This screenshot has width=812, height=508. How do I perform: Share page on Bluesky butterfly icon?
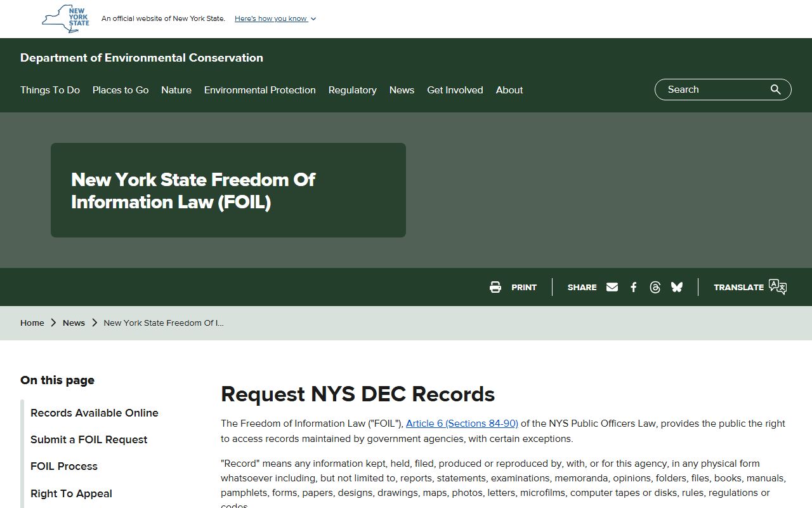pos(677,287)
